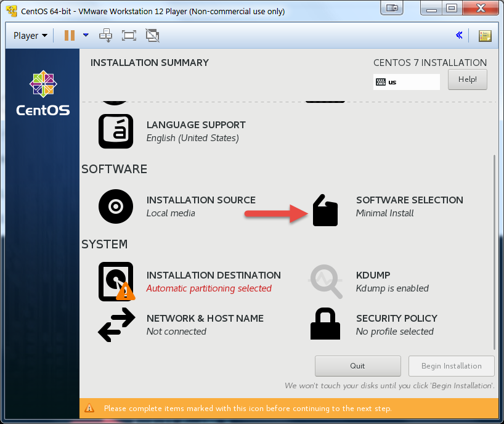Click Local media text

[171, 213]
